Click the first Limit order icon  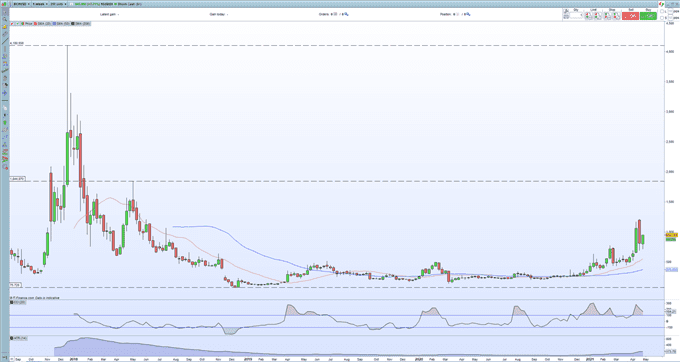pos(588,16)
